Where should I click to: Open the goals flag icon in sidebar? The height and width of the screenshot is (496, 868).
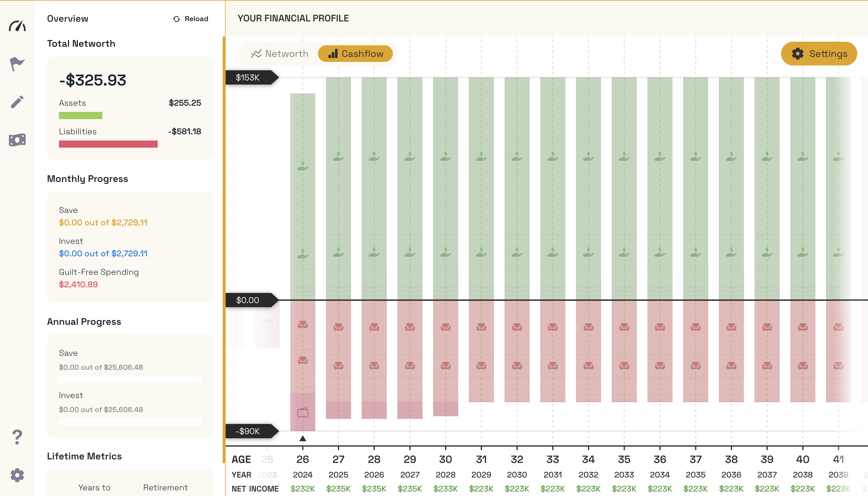(17, 64)
